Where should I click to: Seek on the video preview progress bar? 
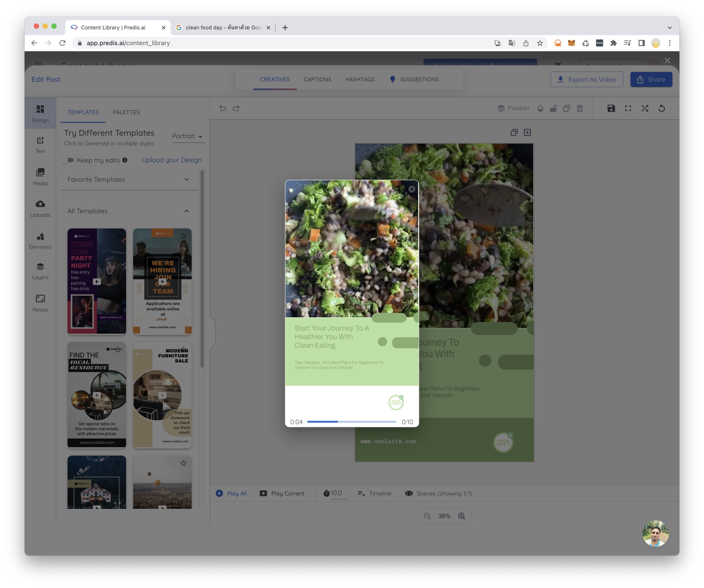[x=351, y=422]
